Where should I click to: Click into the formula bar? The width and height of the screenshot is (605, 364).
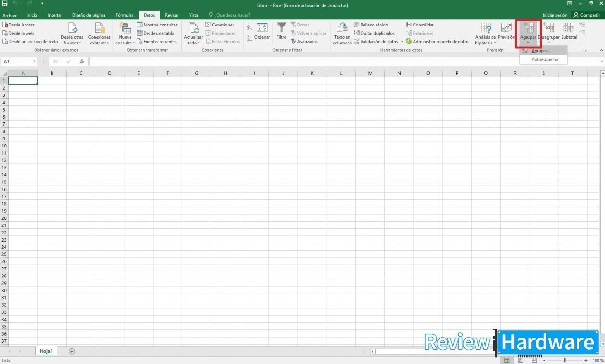[x=344, y=61]
